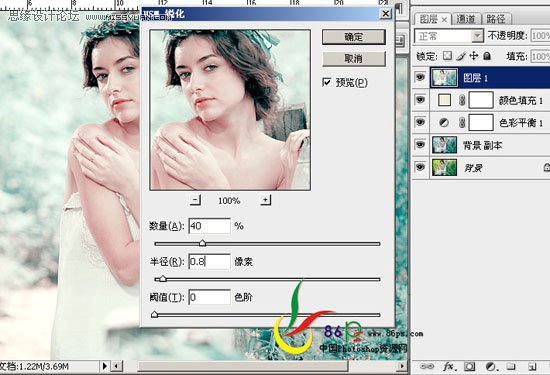
Task: Click the lock position move icon
Action: 474,56
